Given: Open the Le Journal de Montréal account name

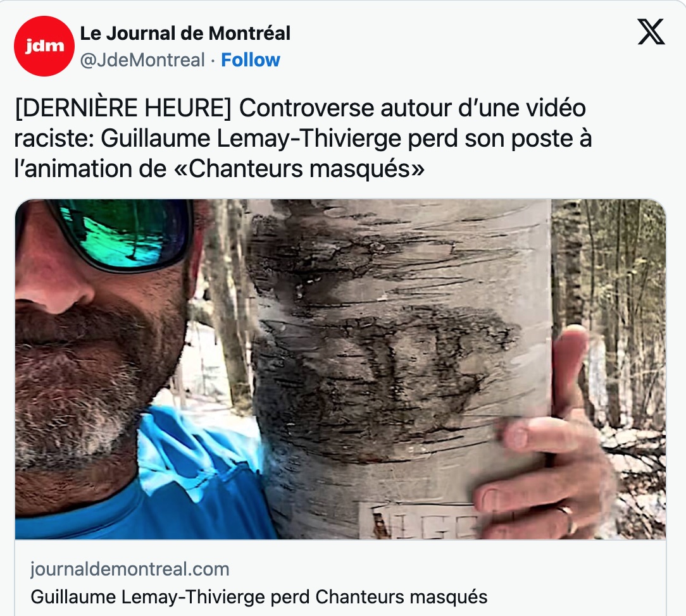Looking at the screenshot, I should pos(185,34).
